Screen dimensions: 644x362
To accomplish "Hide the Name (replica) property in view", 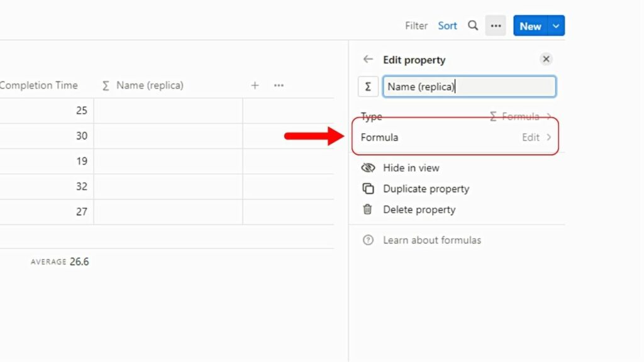I will point(411,168).
